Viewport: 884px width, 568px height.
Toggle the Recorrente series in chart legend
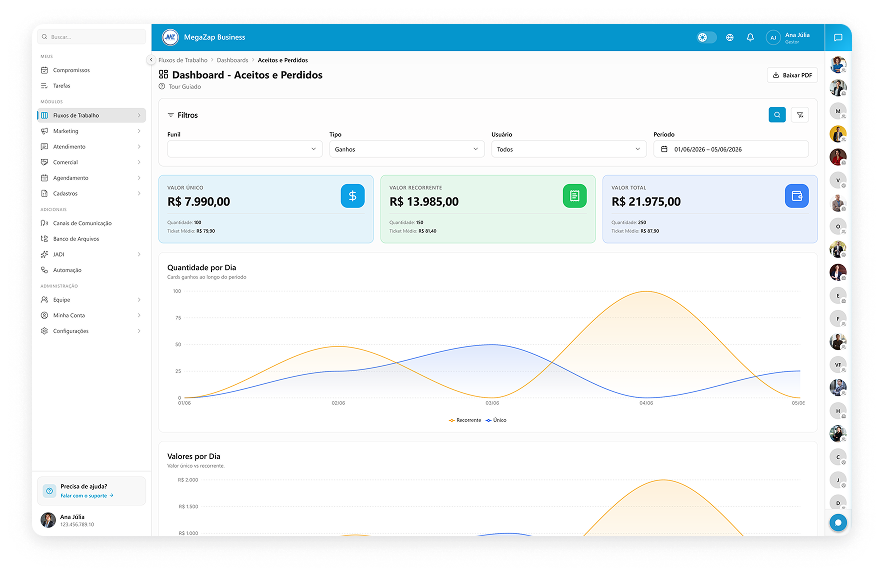465,420
